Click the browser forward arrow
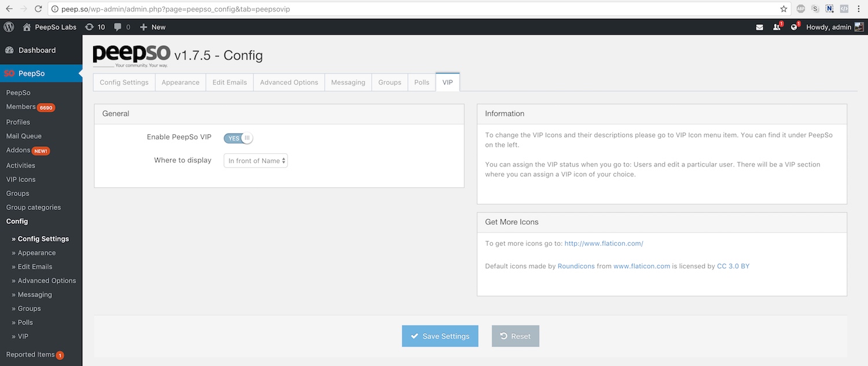The height and width of the screenshot is (366, 868). [23, 9]
